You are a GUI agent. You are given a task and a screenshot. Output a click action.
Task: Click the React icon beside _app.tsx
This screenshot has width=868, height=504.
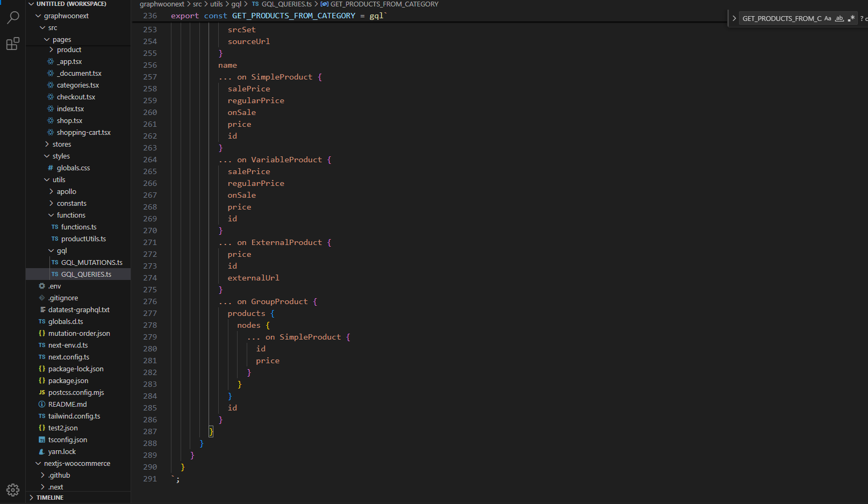[51, 62]
